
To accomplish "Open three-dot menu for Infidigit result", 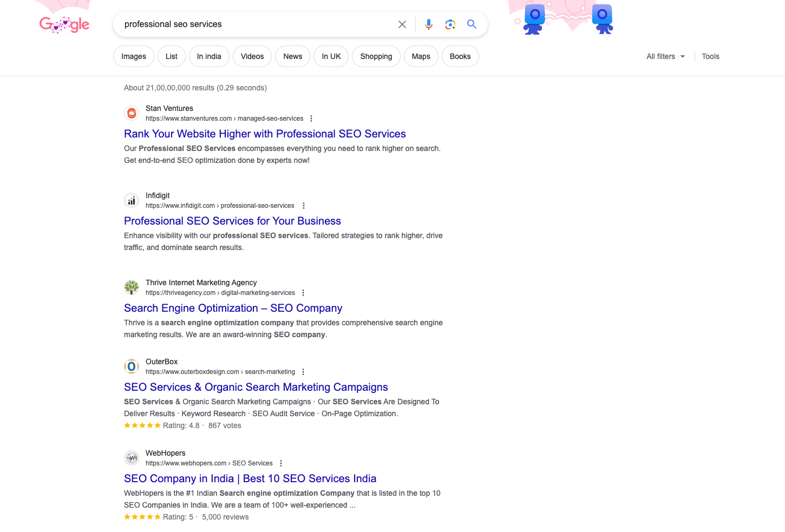I will [x=304, y=206].
